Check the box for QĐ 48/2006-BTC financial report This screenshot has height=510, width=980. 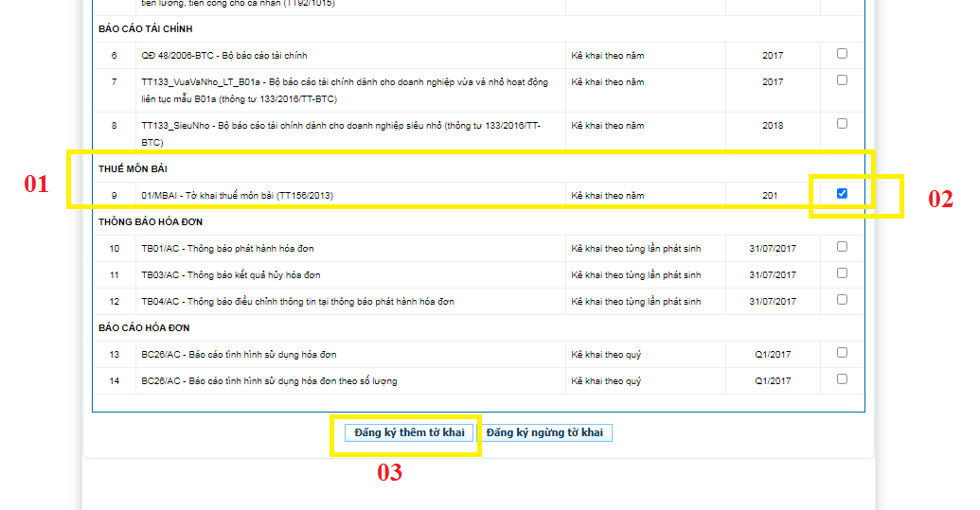(842, 54)
